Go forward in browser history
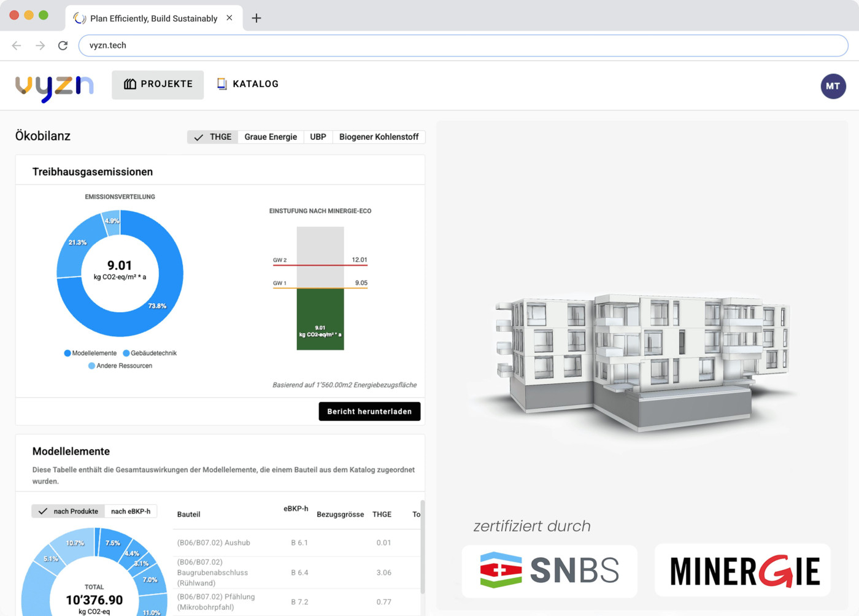859x616 pixels. (x=40, y=45)
